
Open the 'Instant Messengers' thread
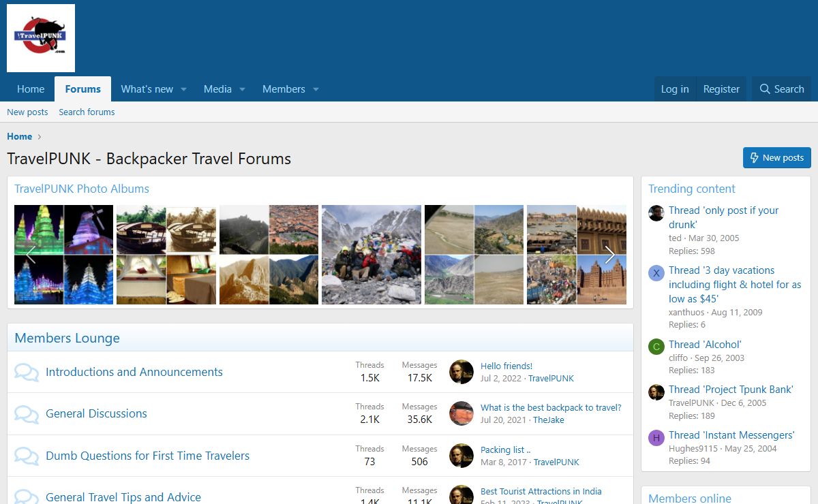click(731, 435)
